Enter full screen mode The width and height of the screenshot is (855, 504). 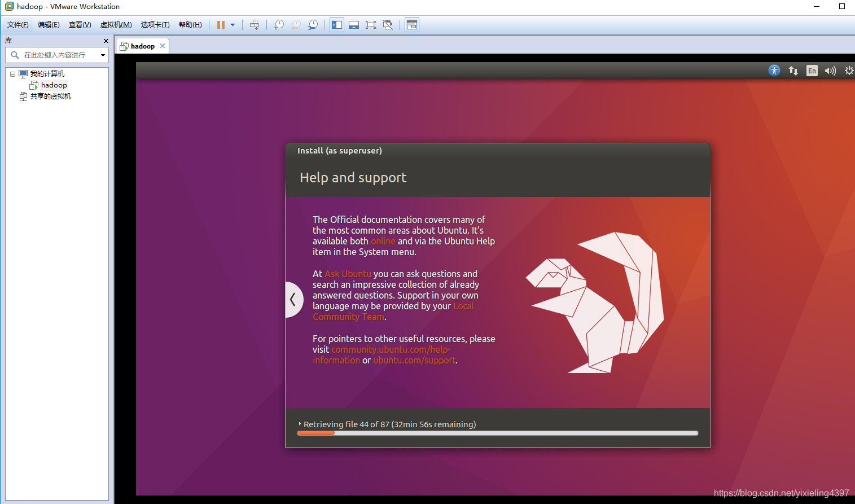click(371, 25)
